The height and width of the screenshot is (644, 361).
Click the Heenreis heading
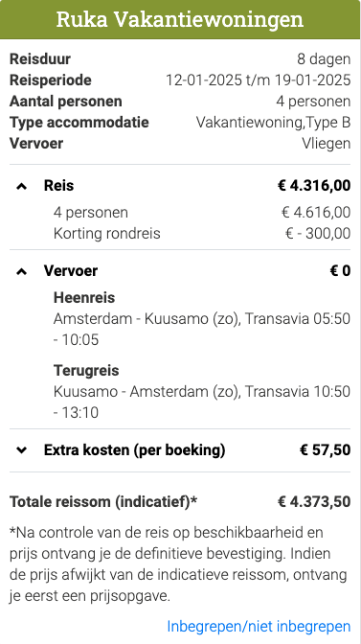coord(84,297)
